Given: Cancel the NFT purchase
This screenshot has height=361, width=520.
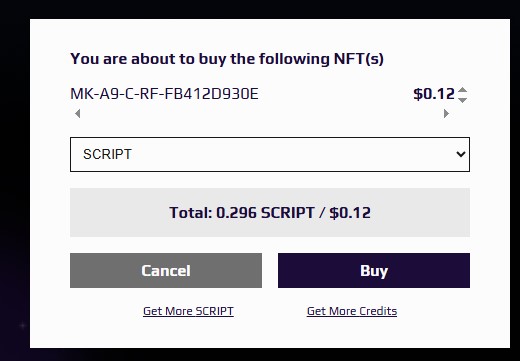Looking at the screenshot, I should pyautogui.click(x=166, y=270).
